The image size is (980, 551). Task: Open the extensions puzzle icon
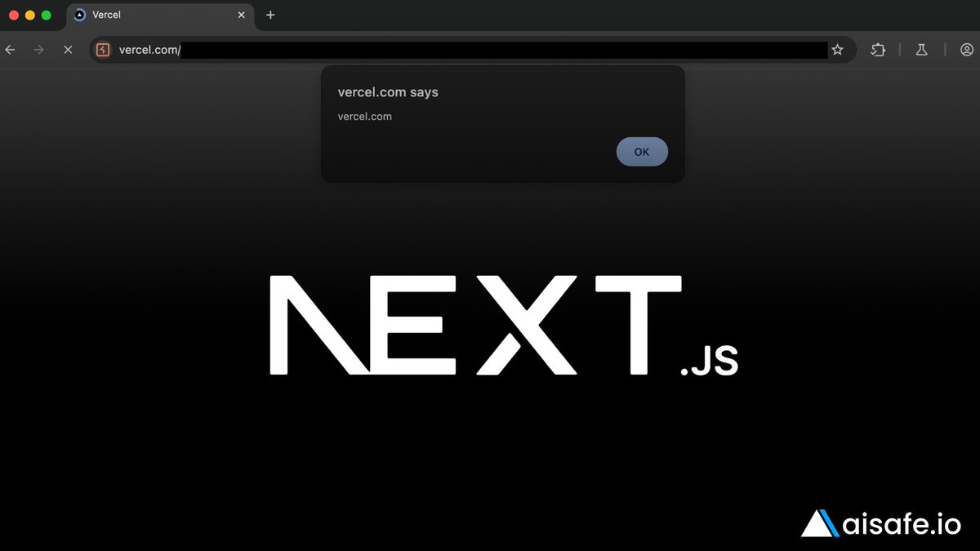point(878,50)
